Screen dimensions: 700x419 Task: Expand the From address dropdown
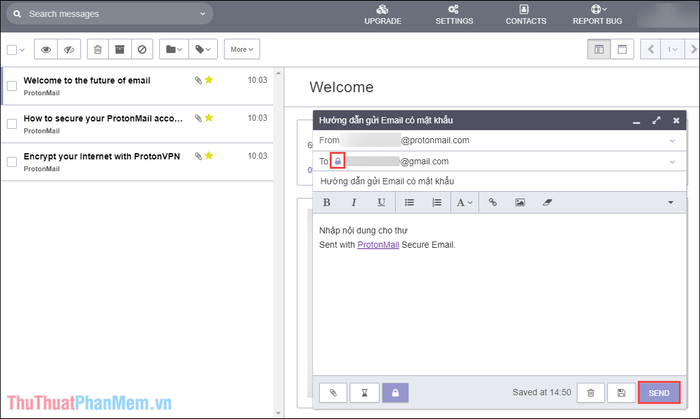672,141
